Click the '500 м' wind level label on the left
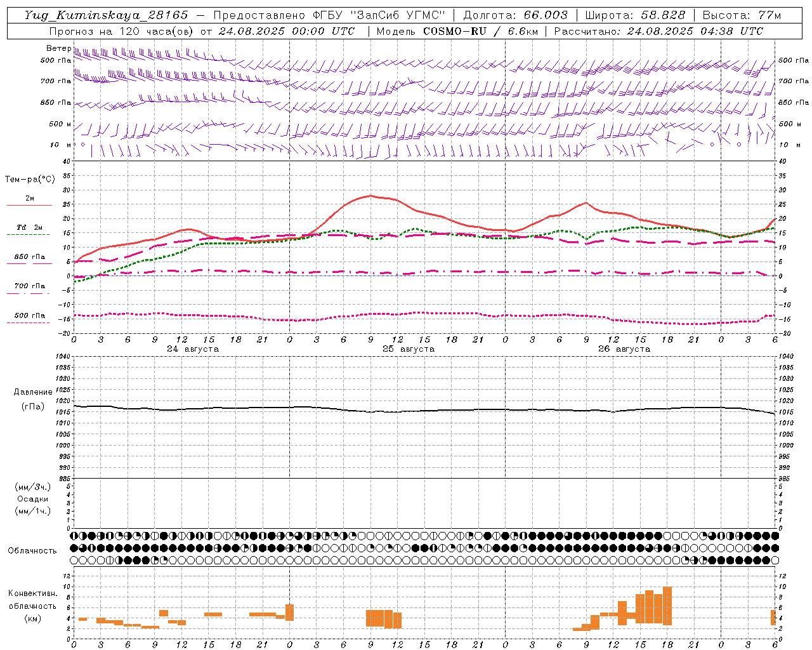812x650 pixels. pyautogui.click(x=60, y=124)
